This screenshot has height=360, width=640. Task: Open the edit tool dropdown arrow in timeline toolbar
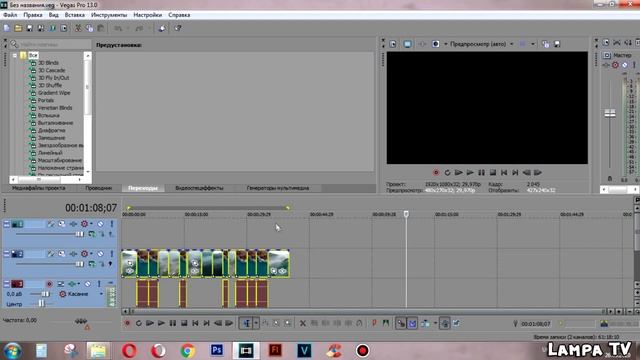coord(256,323)
